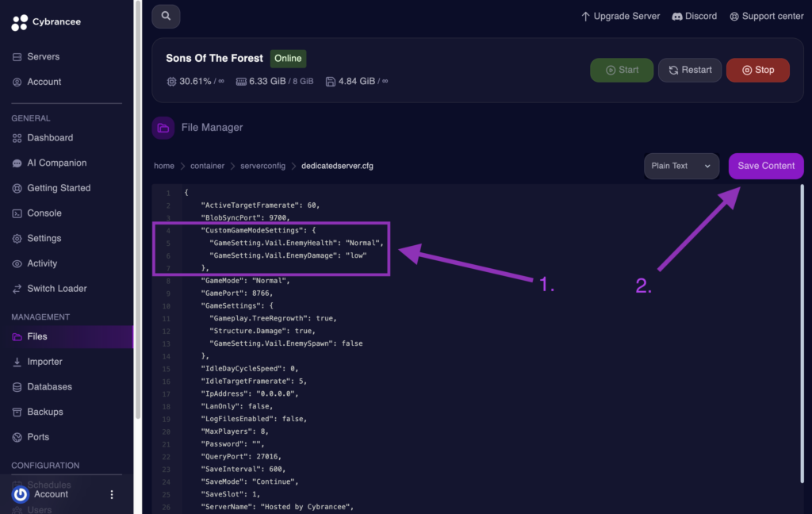Go to the Dashboard page
Screen dimensions: 812x514
tap(50, 138)
